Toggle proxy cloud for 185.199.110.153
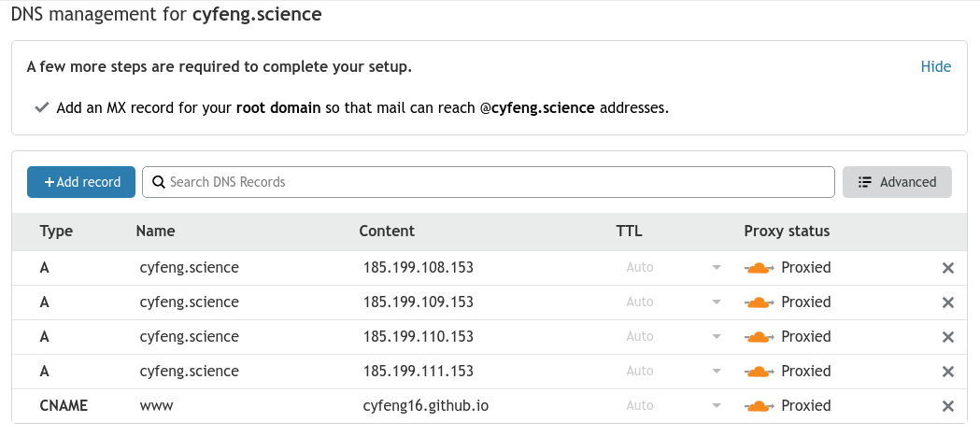This screenshot has width=980, height=436. click(x=760, y=337)
